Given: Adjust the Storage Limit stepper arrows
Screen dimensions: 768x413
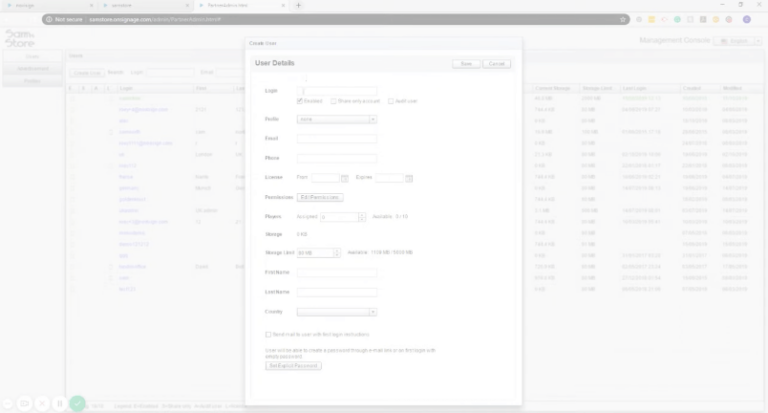Looking at the screenshot, I should 337,253.
